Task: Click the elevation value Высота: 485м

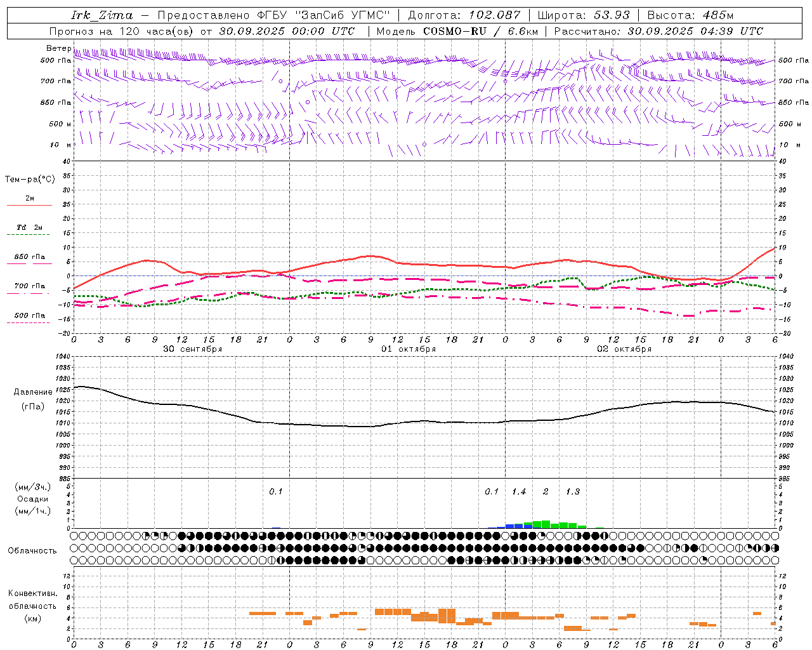Action: click(691, 15)
